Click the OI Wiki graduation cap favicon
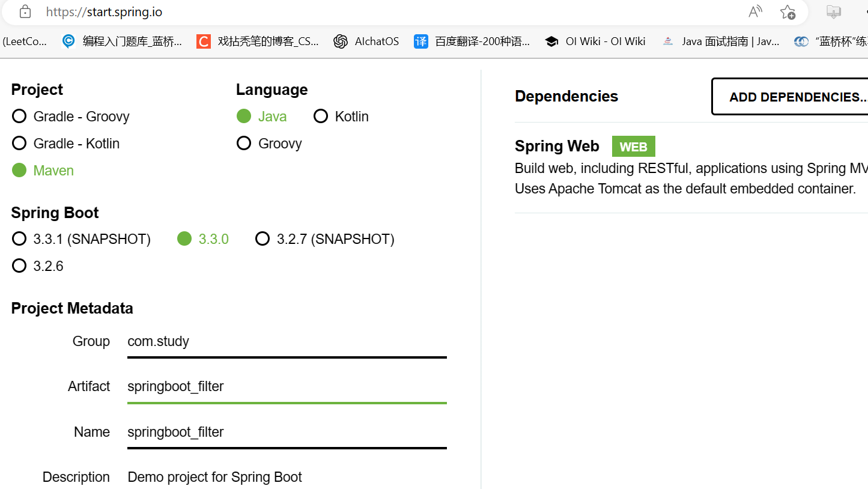This screenshot has height=489, width=868. coord(551,41)
